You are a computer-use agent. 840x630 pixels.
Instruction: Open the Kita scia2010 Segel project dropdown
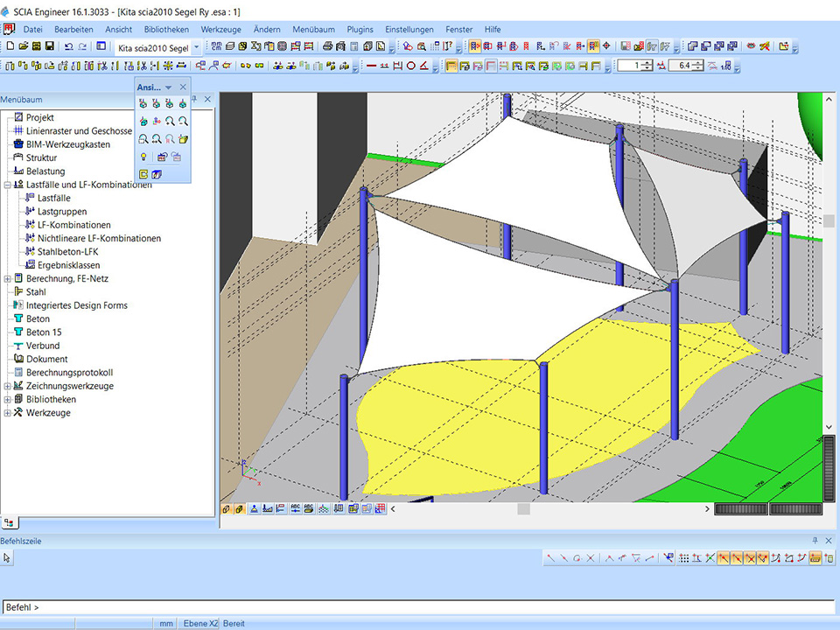point(196,46)
